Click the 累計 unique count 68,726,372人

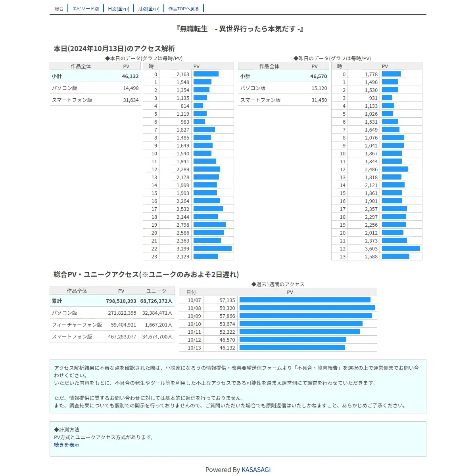[x=156, y=301]
